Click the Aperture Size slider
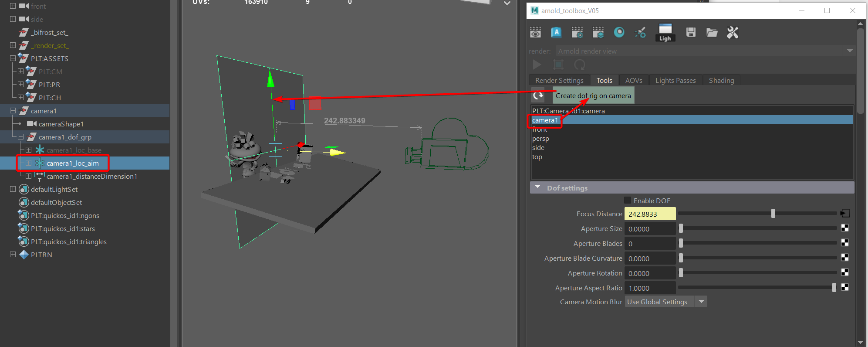868x347 pixels. [x=757, y=228]
